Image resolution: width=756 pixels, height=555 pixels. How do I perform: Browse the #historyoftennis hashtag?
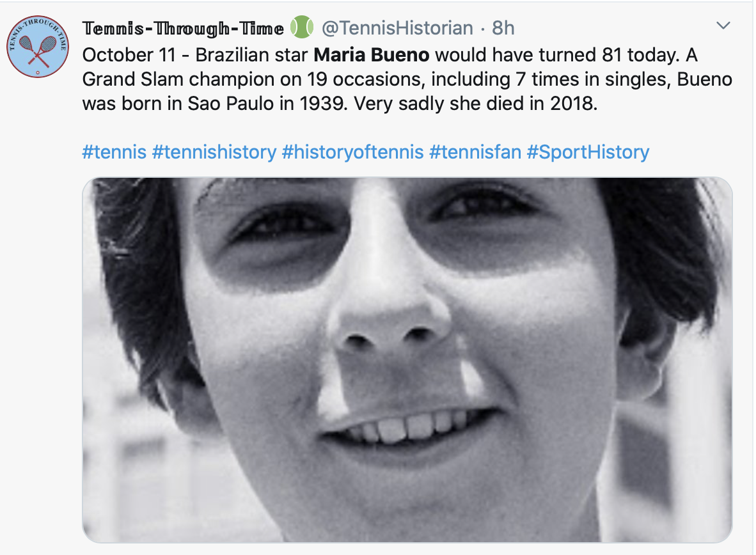coord(352,152)
